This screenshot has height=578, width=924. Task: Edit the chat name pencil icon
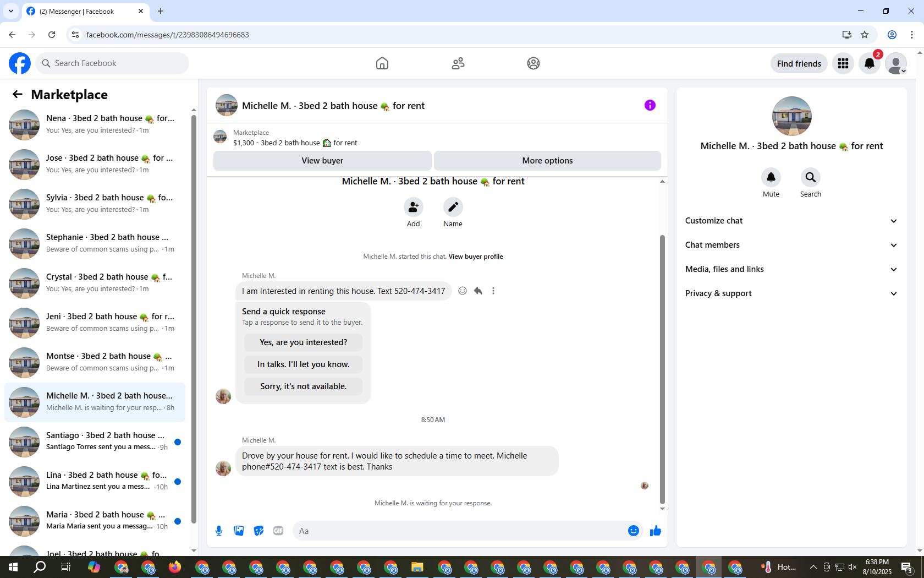pos(453,207)
